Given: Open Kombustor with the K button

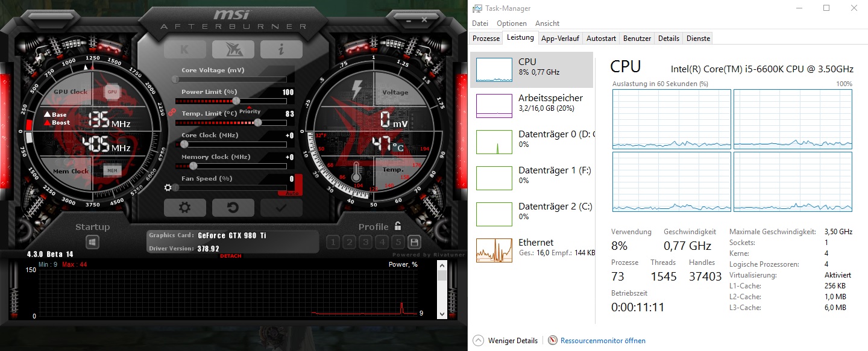Looking at the screenshot, I should tap(184, 49).
